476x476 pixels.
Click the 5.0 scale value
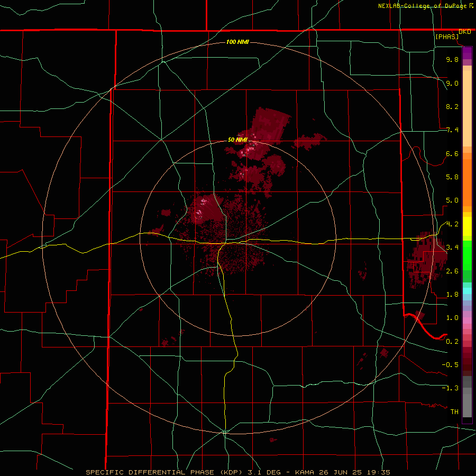[x=452, y=200]
